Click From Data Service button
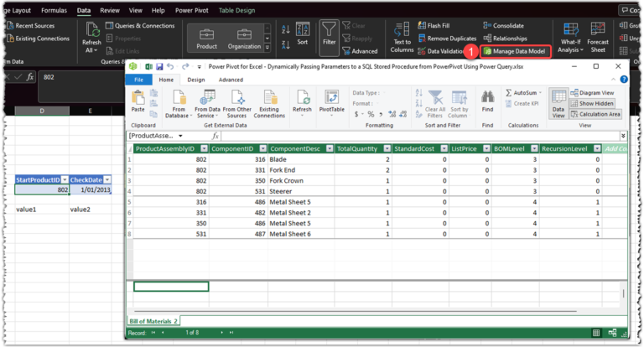The height and width of the screenshot is (347, 644). coord(207,104)
